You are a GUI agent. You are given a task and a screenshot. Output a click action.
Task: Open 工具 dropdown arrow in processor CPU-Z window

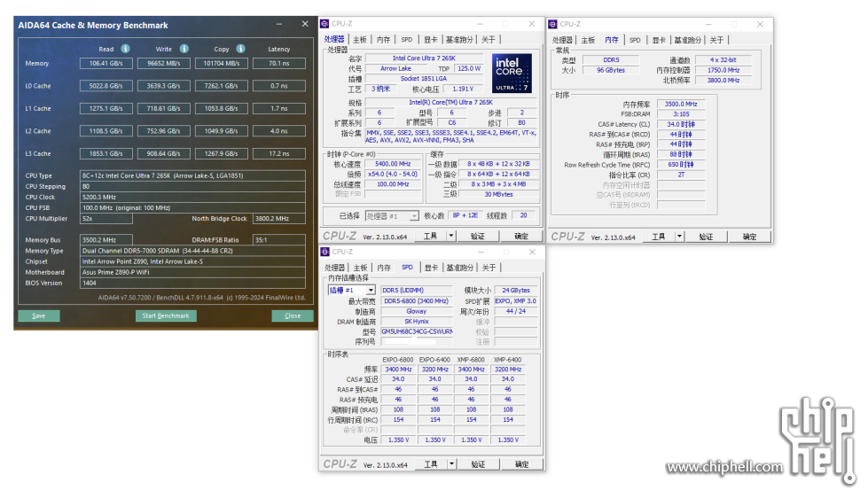tap(451, 237)
